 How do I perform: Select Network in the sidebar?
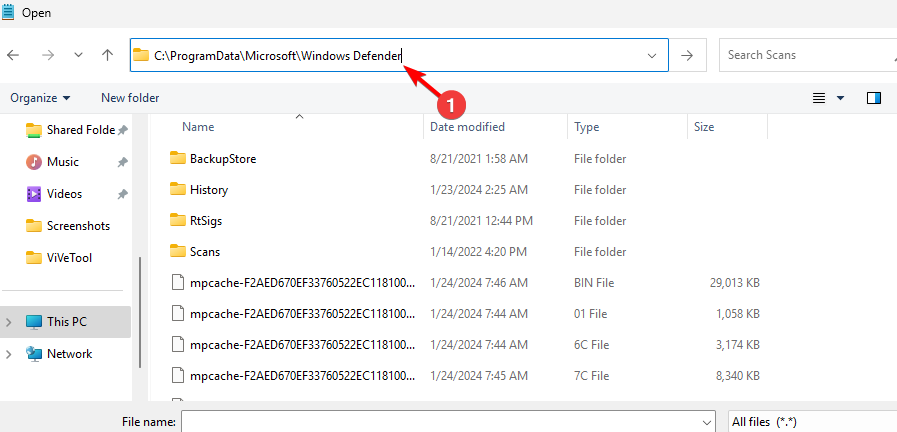click(x=59, y=354)
